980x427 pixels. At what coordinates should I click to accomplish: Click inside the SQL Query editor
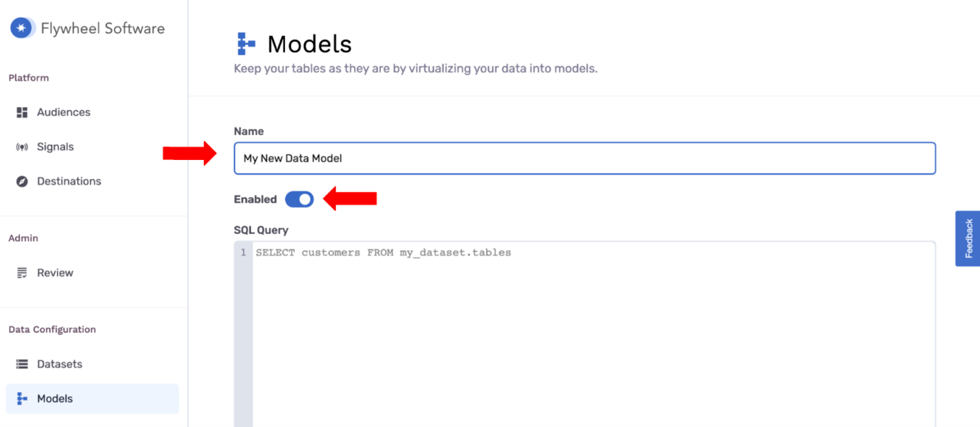tap(594, 334)
